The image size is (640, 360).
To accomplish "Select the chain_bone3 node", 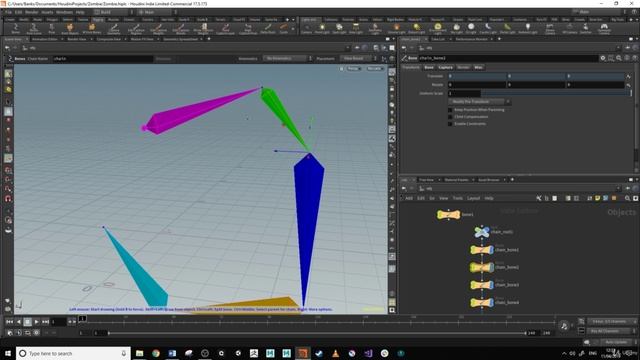I will pos(482,285).
